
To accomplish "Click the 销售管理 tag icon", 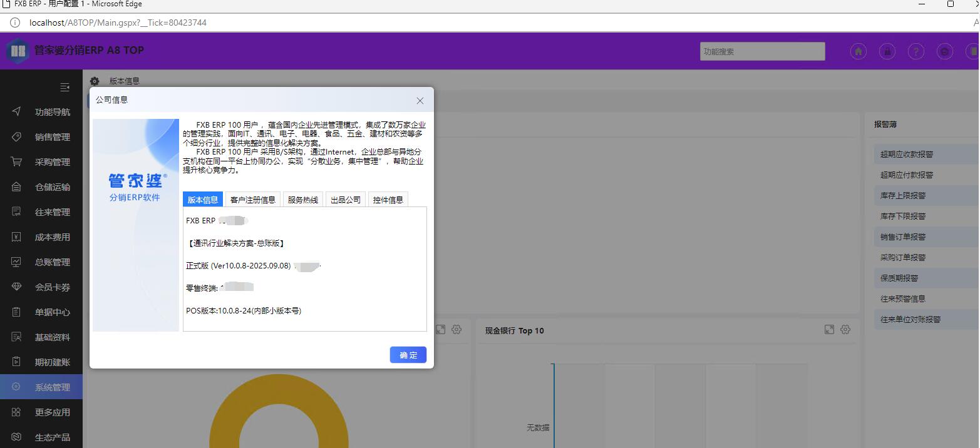I will [x=17, y=137].
